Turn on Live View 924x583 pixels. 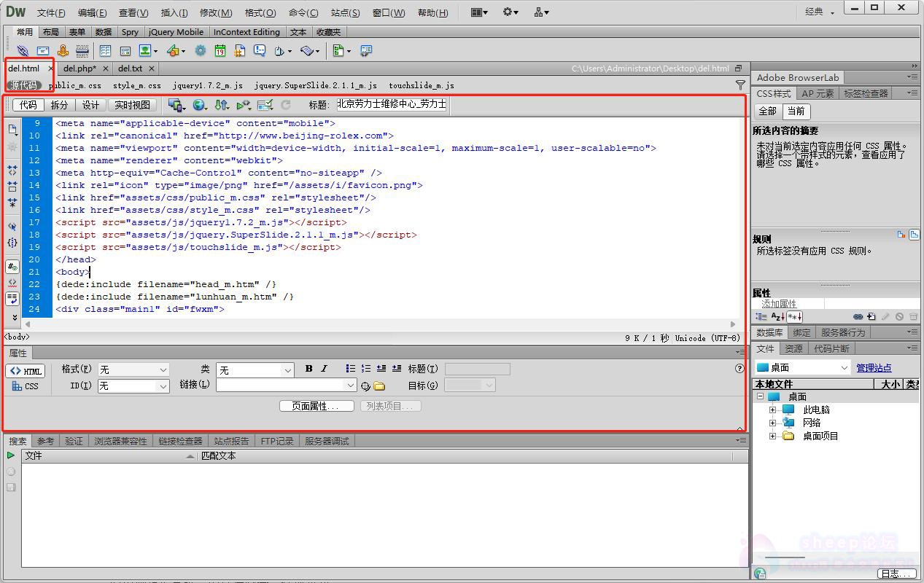click(132, 105)
